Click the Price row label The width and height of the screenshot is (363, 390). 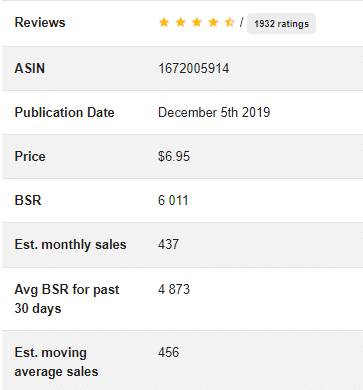click(x=30, y=157)
